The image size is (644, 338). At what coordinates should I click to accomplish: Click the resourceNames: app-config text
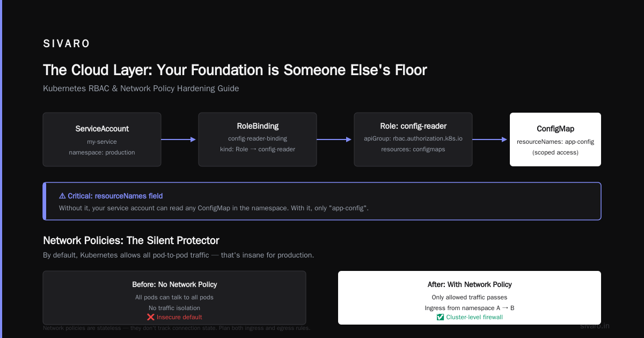(x=555, y=142)
